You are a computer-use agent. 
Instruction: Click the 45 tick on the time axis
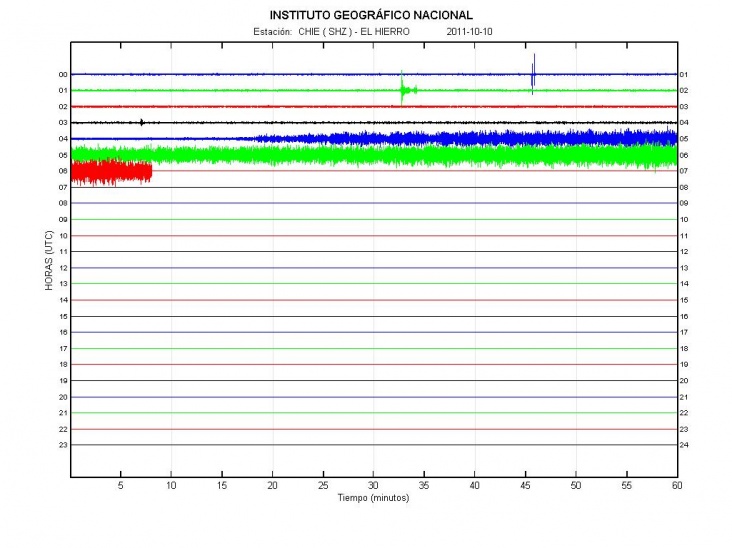(525, 485)
